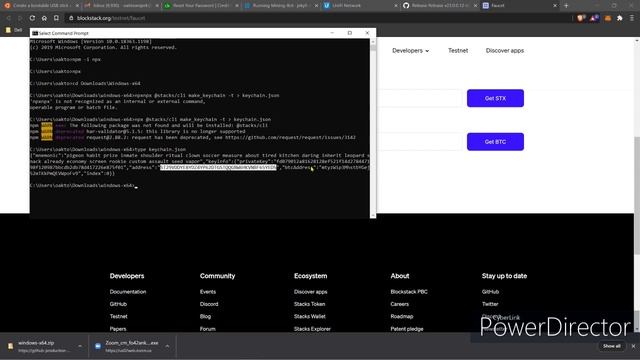This screenshot has width=640, height=360.
Task: Open the footer Forum link
Action: pyautogui.click(x=207, y=329)
